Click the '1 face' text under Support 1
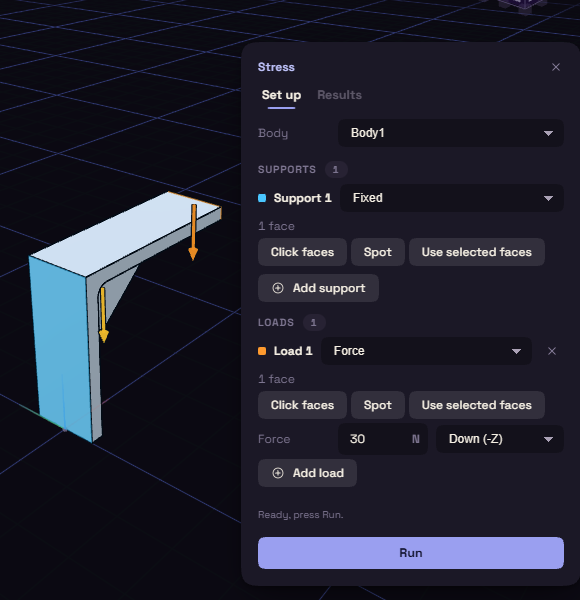Image resolution: width=580 pixels, height=600 pixels. 276,226
